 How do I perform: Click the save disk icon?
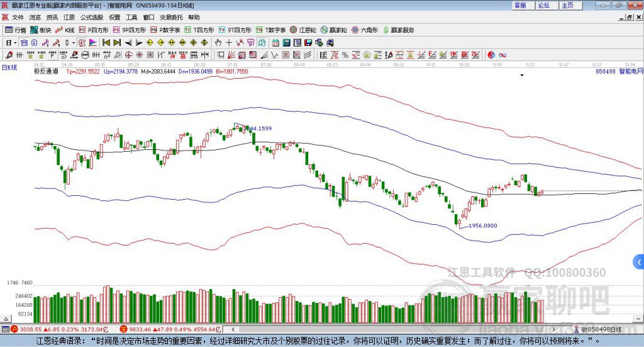(308, 43)
